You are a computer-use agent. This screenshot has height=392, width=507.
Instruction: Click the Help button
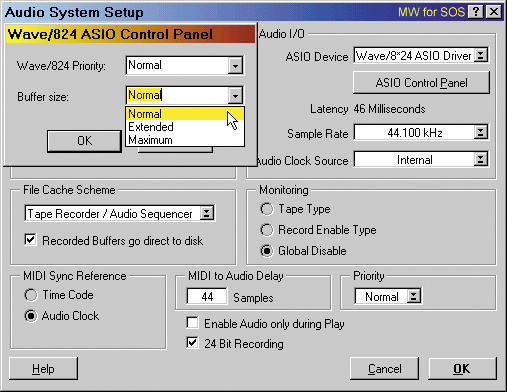click(43, 369)
